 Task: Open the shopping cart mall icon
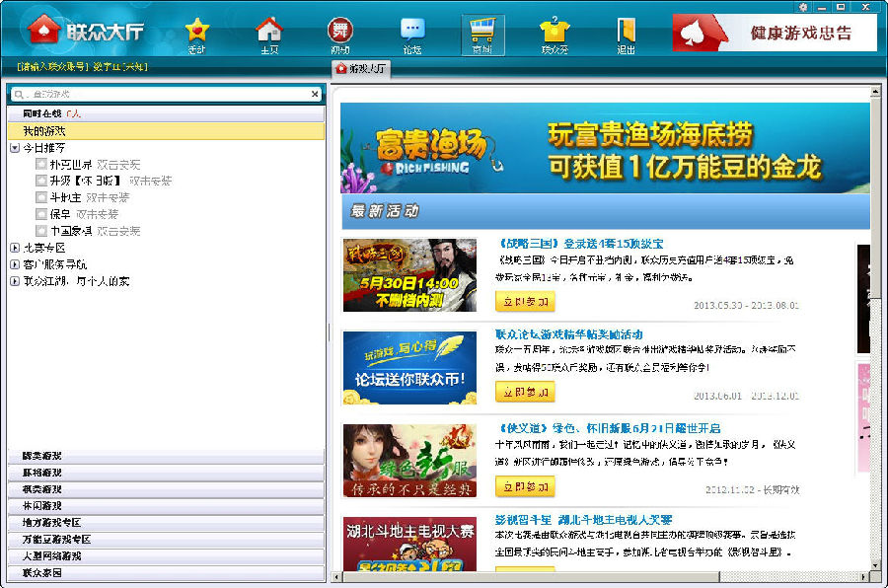coord(482,30)
